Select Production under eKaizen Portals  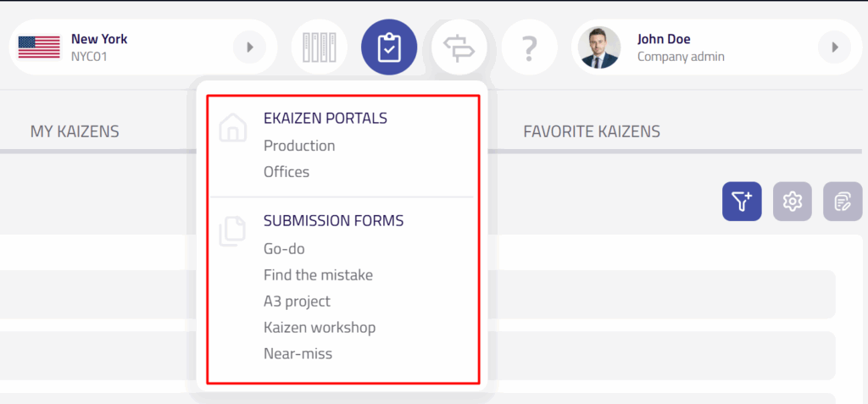299,146
